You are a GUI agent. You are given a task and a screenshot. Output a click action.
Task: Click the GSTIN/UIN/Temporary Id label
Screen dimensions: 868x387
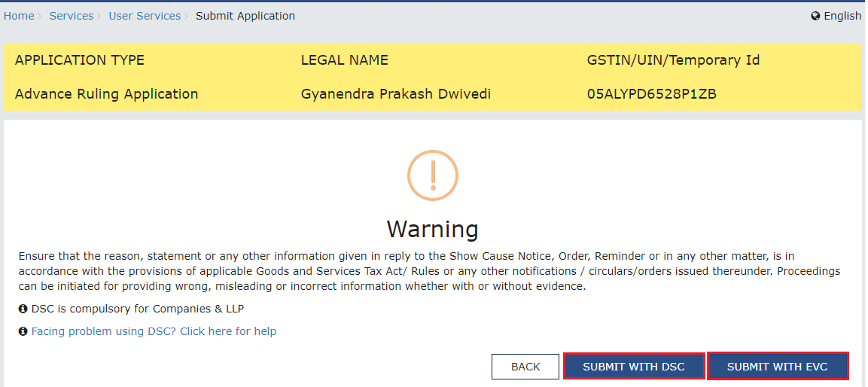(x=673, y=60)
